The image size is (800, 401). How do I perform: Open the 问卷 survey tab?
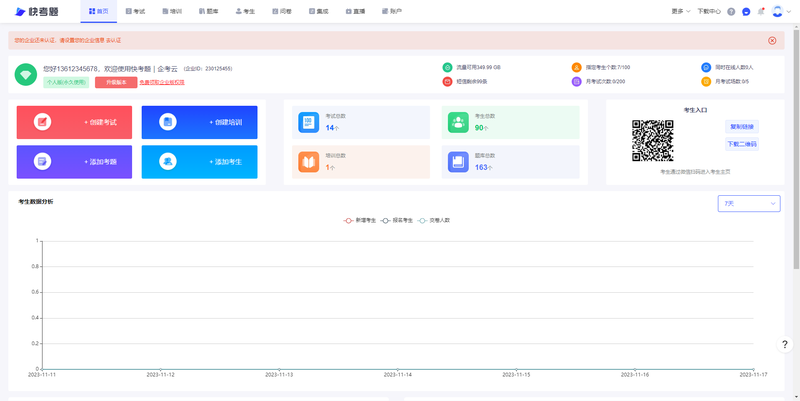pos(282,11)
